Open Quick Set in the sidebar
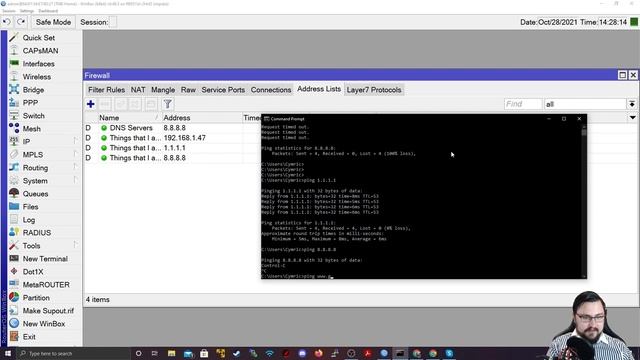The height and width of the screenshot is (360, 640). click(38, 38)
